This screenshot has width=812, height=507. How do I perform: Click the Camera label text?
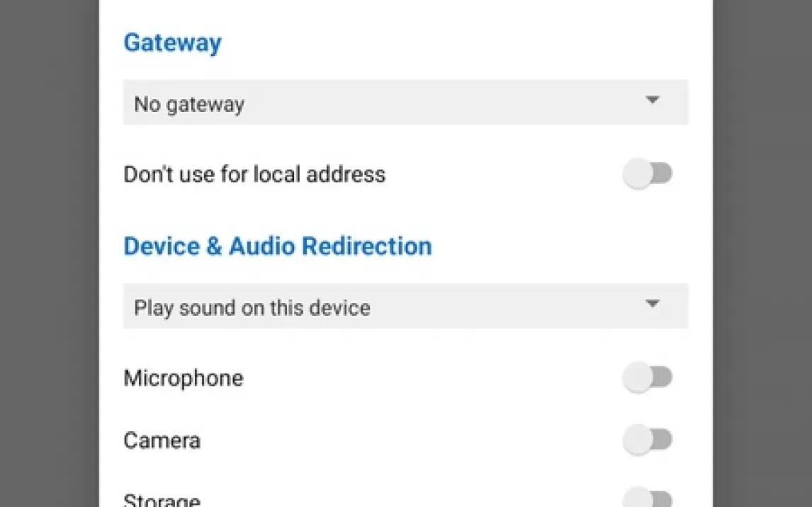162,440
